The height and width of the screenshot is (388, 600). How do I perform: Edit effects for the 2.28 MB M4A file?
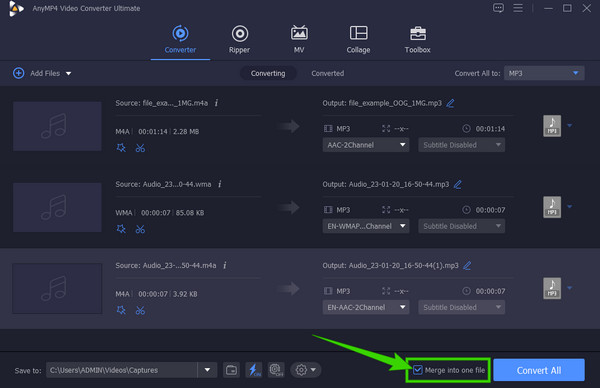tap(121, 148)
